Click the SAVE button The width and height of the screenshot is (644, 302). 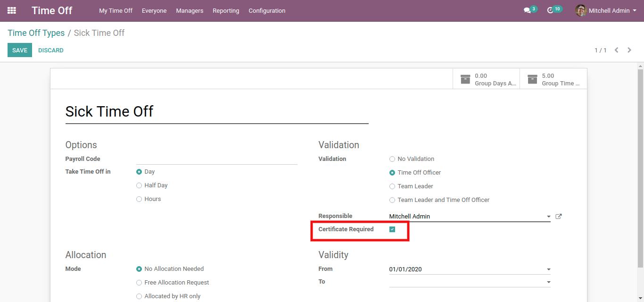pyautogui.click(x=20, y=50)
